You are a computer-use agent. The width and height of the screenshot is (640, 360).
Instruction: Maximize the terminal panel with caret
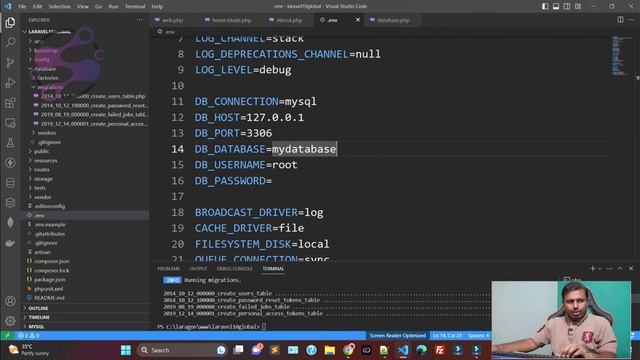tap(620, 269)
